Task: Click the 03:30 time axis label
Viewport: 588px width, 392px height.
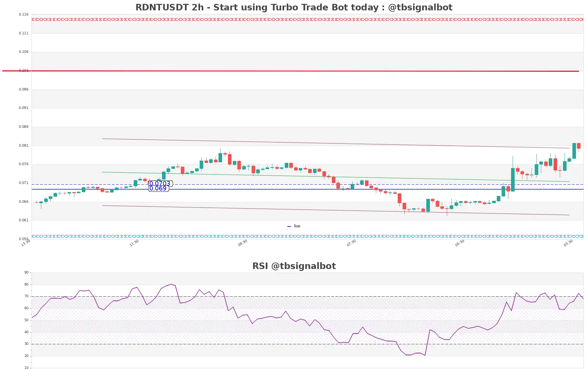Action: [568, 243]
